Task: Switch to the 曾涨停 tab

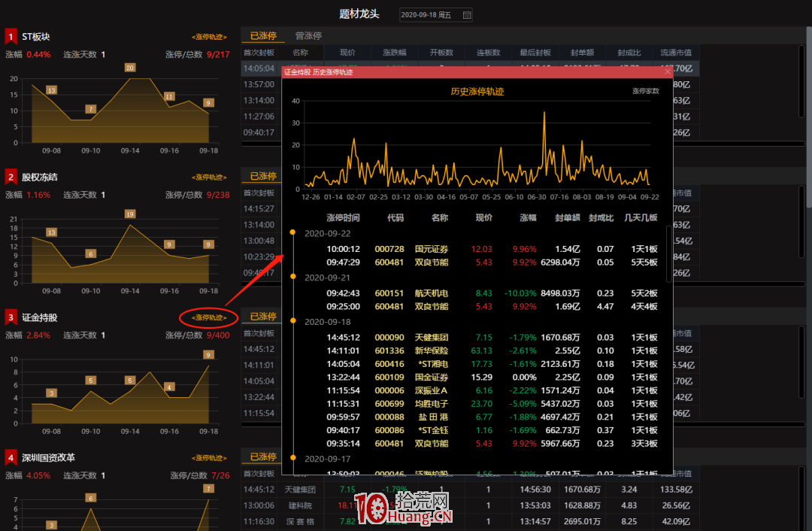Action: (x=308, y=36)
